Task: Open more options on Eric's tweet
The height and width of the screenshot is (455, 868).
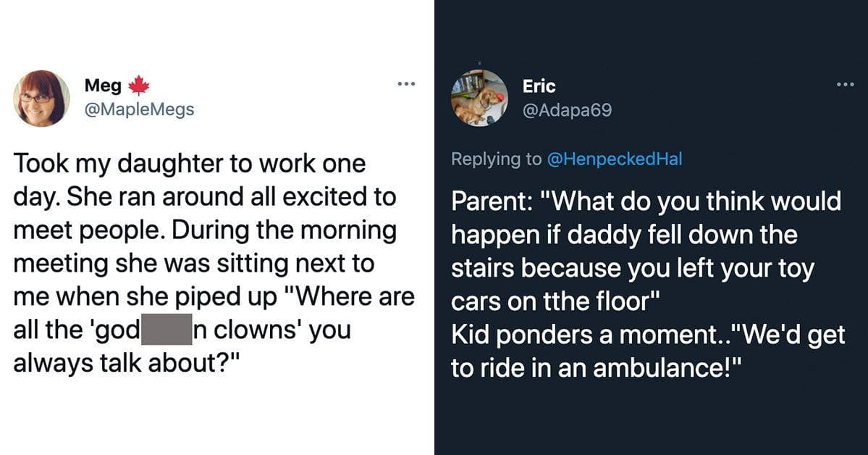Action: 844,85
